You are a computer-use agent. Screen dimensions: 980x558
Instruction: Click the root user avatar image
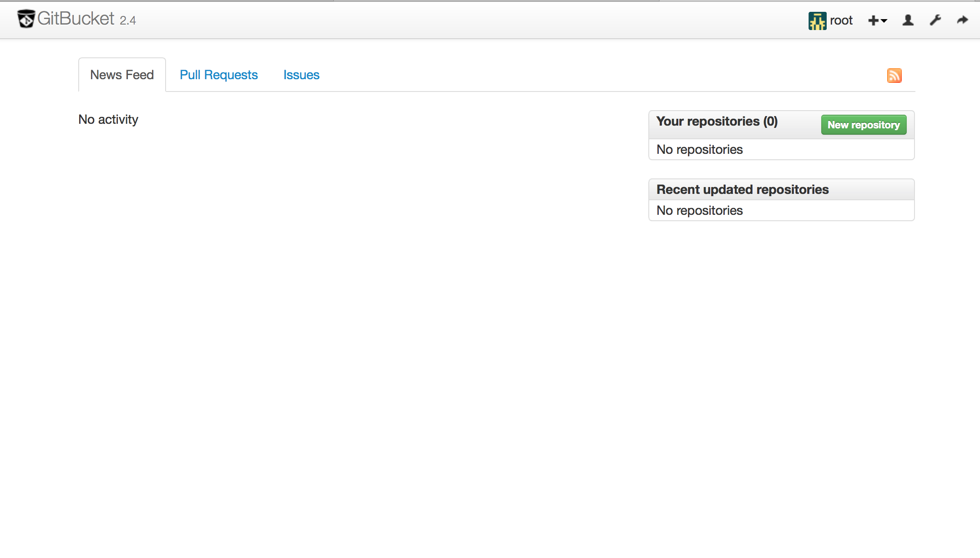tap(817, 20)
